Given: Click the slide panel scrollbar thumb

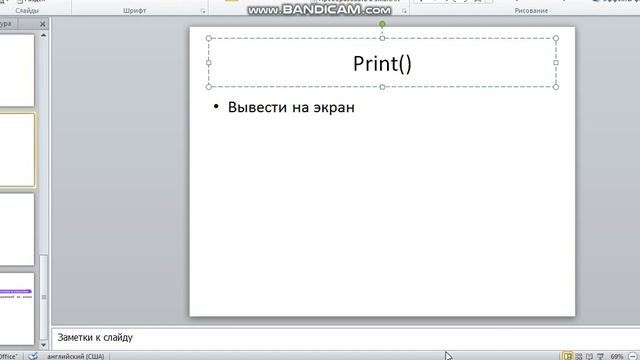Looking at the screenshot, I should 44,297.
